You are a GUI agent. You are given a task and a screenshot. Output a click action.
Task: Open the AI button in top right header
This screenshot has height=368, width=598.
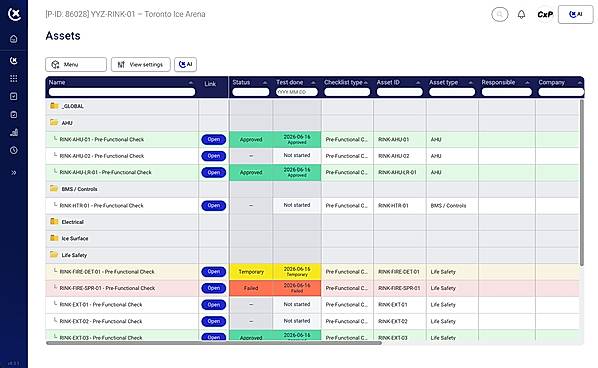(x=575, y=14)
